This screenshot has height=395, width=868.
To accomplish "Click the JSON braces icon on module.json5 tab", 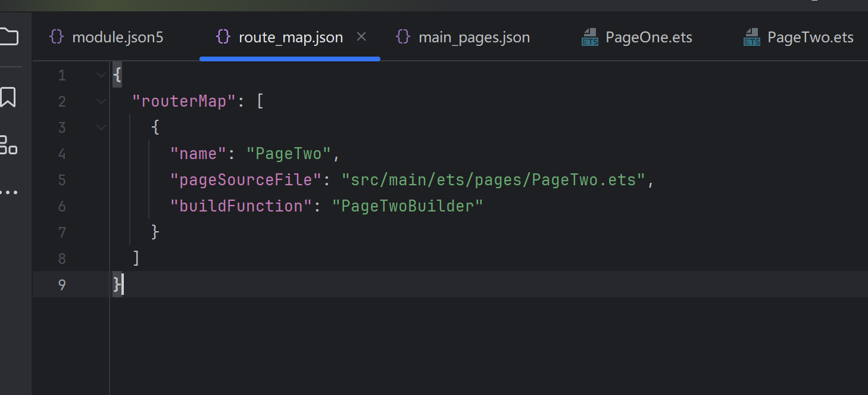I will click(x=57, y=37).
